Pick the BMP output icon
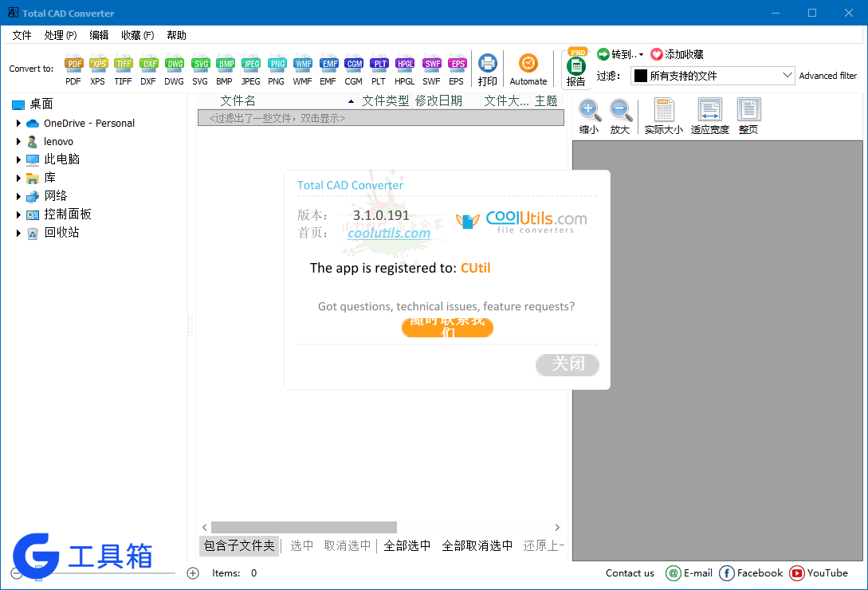Image resolution: width=868 pixels, height=590 pixels. (225, 70)
